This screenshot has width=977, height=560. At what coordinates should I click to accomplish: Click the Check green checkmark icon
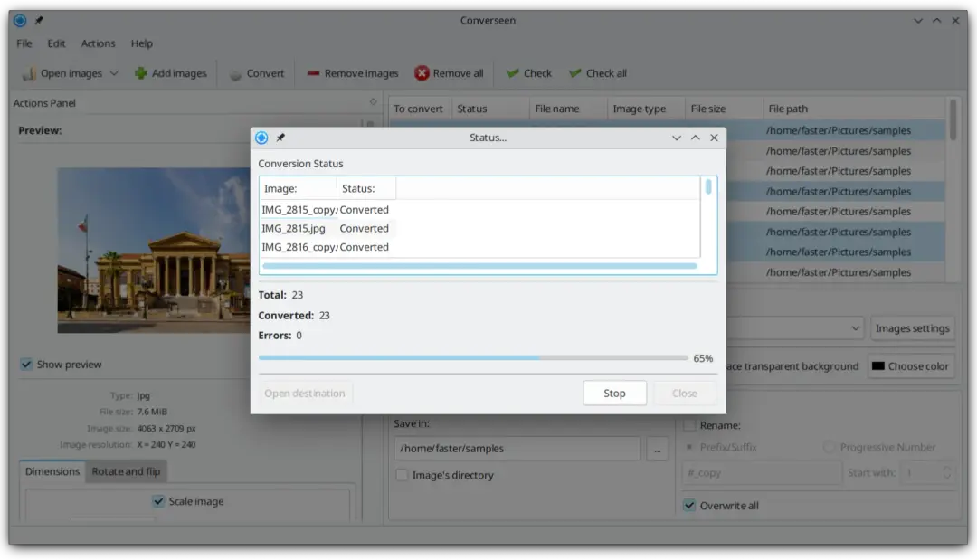tap(513, 73)
